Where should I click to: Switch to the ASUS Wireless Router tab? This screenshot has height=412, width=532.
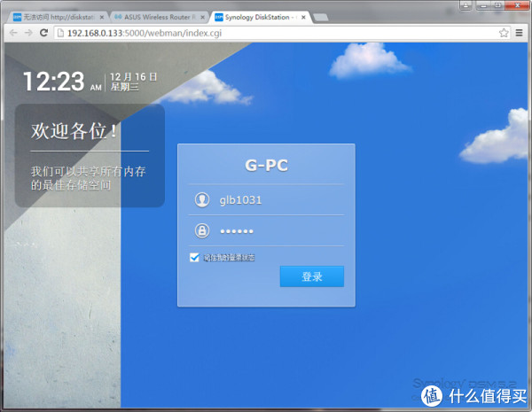(x=155, y=16)
